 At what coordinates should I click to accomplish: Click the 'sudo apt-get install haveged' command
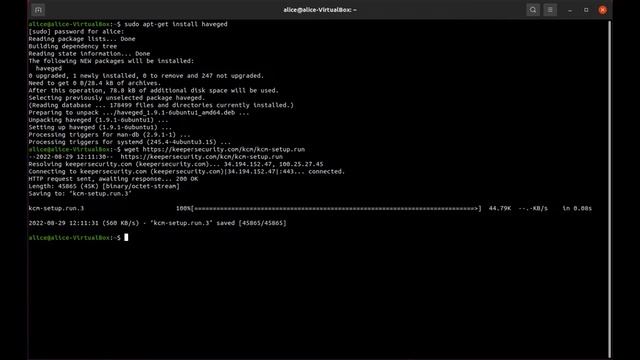(x=176, y=24)
